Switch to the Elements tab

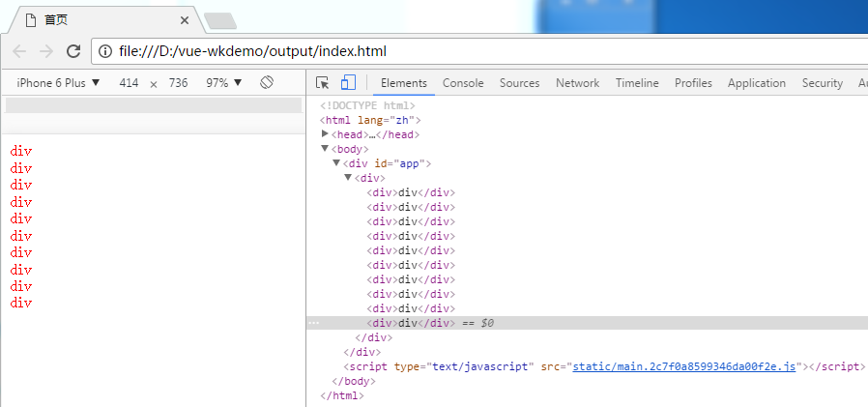[x=404, y=83]
